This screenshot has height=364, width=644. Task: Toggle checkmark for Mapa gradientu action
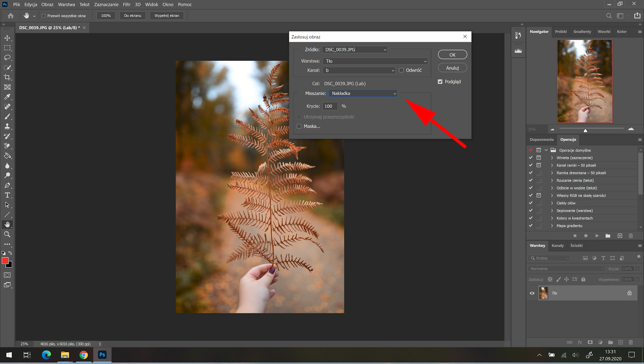coord(531,226)
